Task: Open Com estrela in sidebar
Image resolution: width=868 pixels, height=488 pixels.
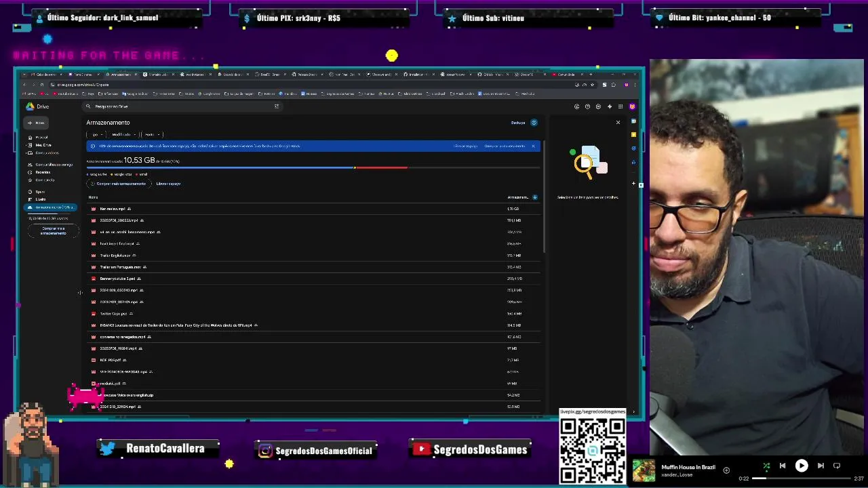Action: 44,180
